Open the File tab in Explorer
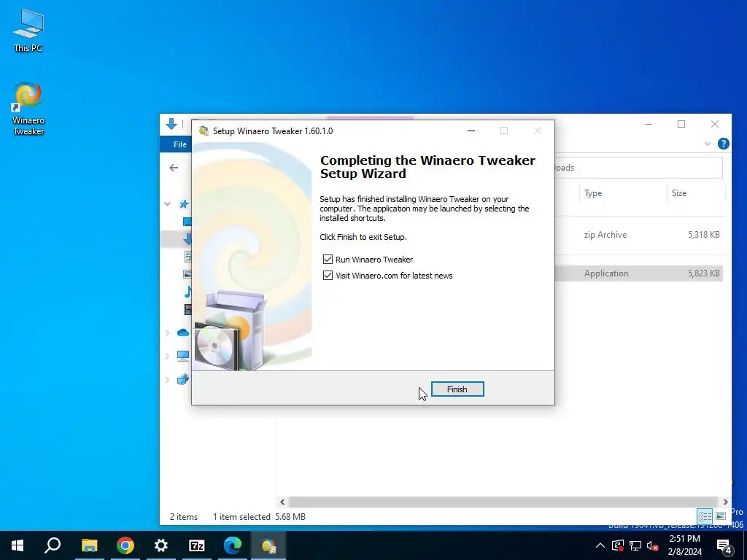Image resolution: width=747 pixels, height=560 pixels. (179, 144)
